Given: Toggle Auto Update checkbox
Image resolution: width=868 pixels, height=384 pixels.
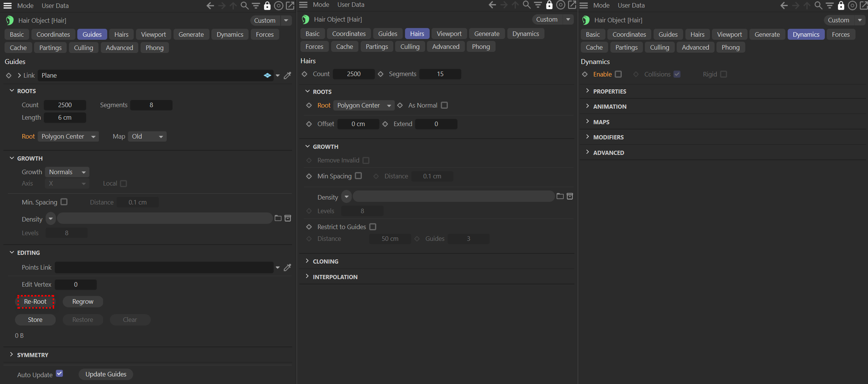Looking at the screenshot, I should pos(59,373).
